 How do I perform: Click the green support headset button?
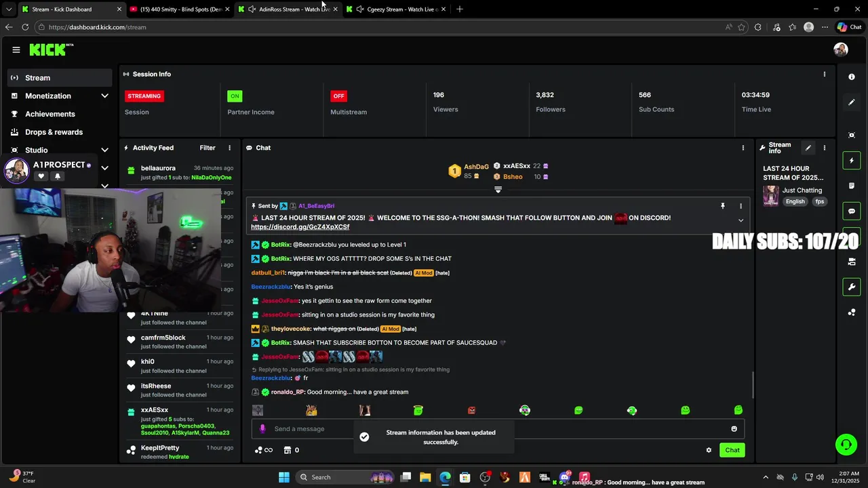pyautogui.click(x=846, y=445)
